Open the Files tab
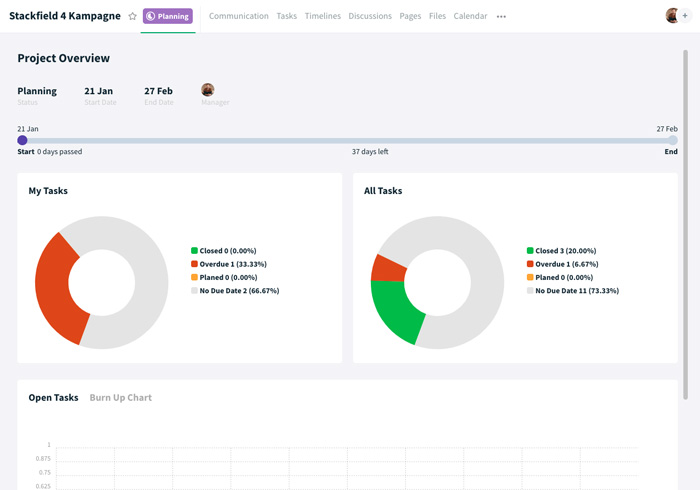 pos(438,16)
